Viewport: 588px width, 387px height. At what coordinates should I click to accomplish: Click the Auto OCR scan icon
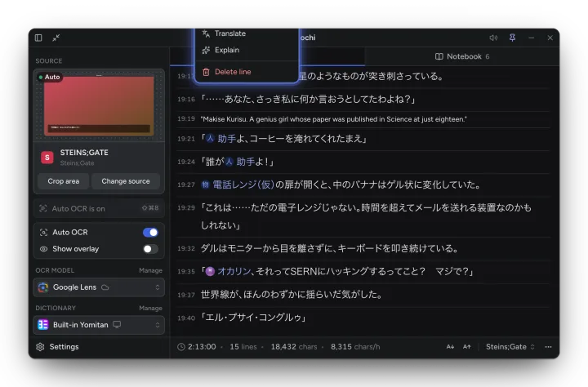tap(43, 233)
